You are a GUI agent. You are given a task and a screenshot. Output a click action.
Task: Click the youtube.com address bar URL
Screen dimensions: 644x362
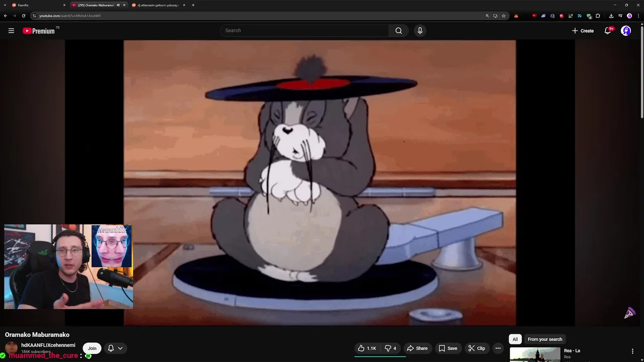click(70, 16)
